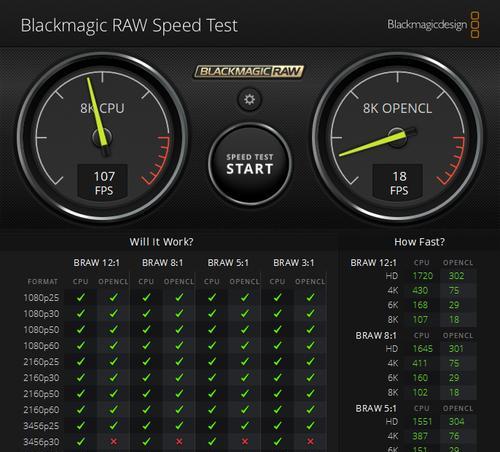Click the 8K OPENCL gauge dial
Screen dimensions: 500x452
tap(398, 138)
